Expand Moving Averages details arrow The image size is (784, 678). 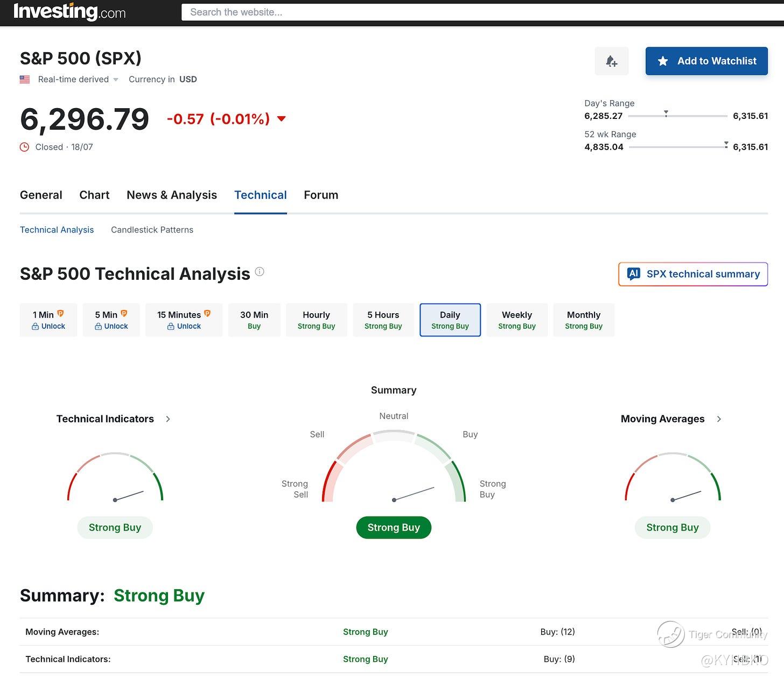[719, 419]
